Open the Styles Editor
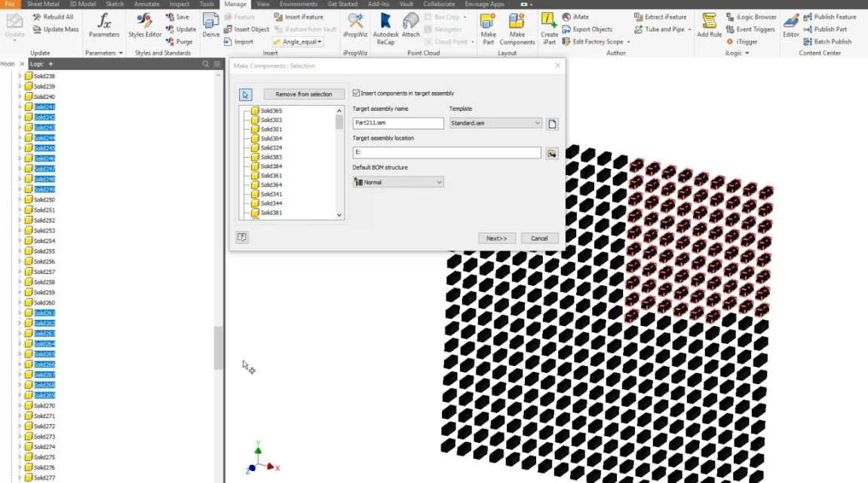The image size is (868, 483). point(145,26)
